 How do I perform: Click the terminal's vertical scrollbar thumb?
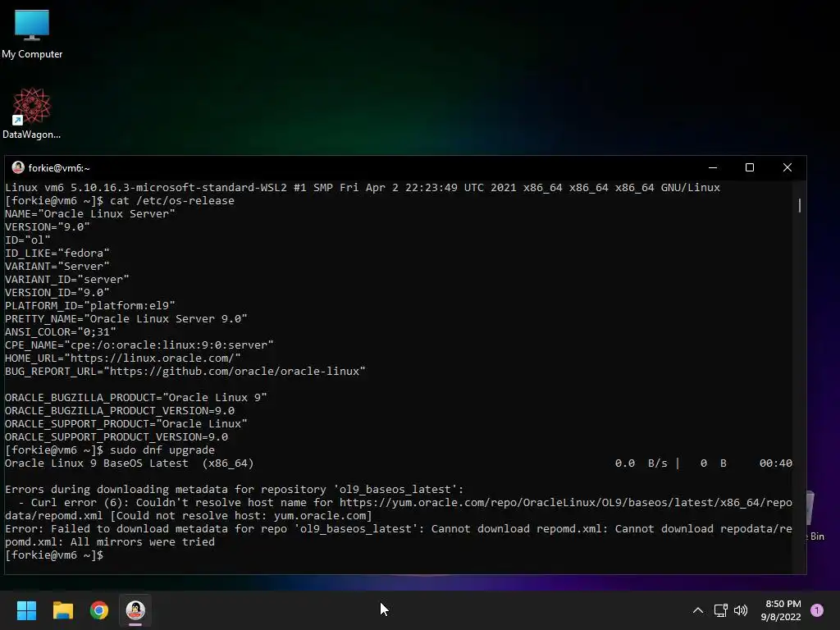799,205
